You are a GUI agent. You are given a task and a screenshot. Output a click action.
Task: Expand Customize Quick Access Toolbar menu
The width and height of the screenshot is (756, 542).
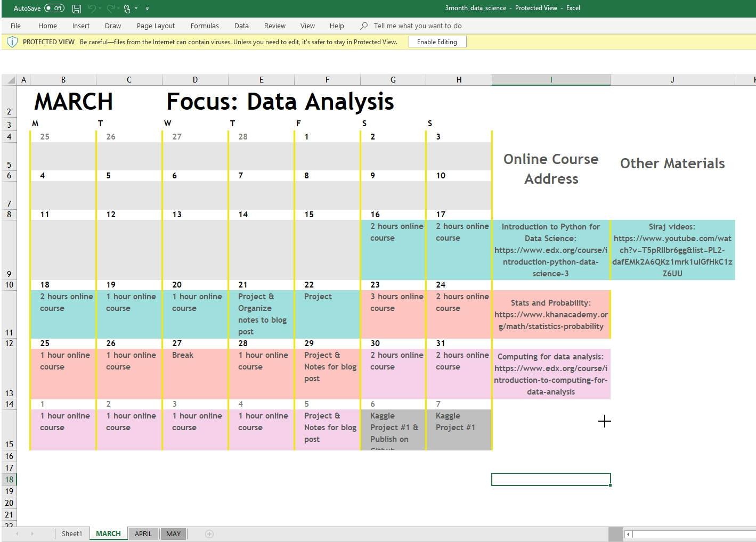147,9
